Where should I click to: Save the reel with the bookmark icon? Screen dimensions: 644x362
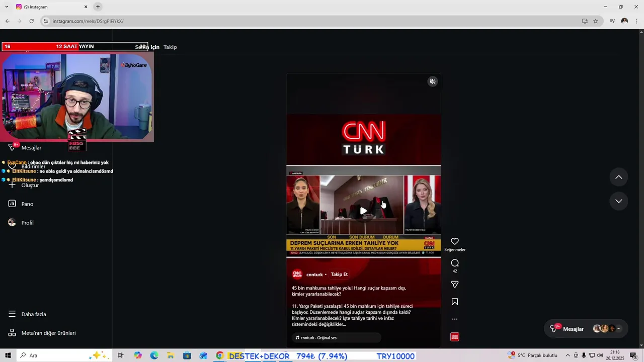455,302
